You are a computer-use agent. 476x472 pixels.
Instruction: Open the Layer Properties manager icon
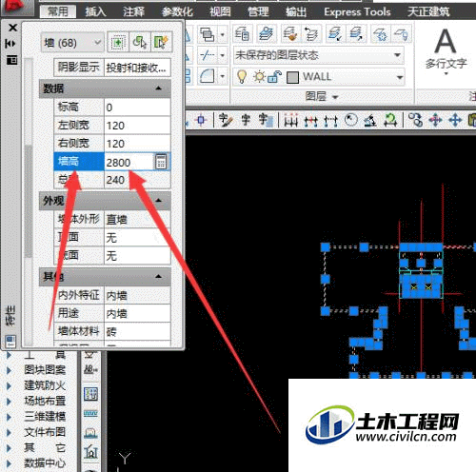[x=242, y=33]
